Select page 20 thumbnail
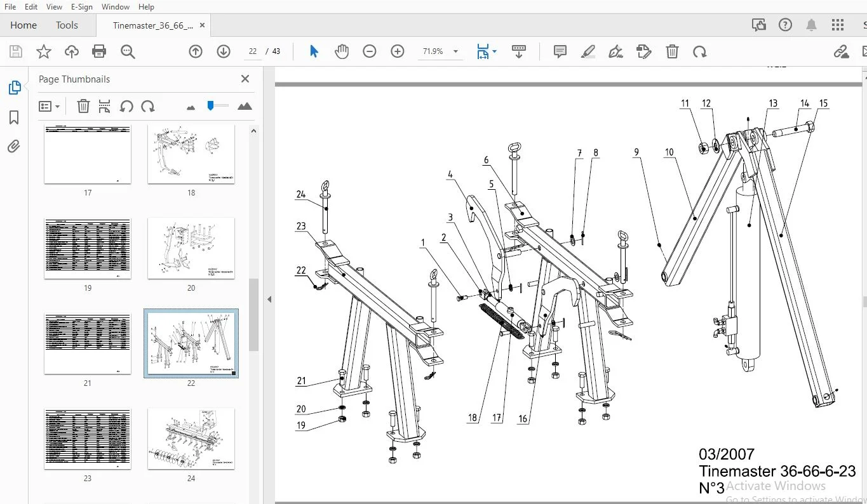 [191, 248]
